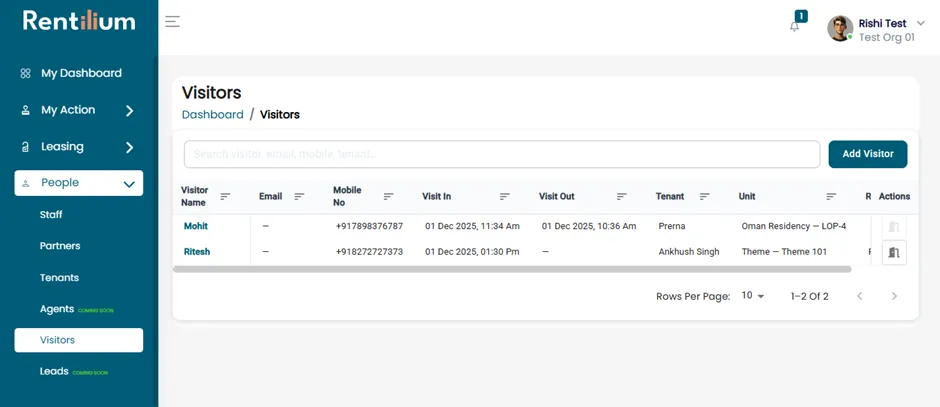Go to next page arrow

[x=894, y=296]
